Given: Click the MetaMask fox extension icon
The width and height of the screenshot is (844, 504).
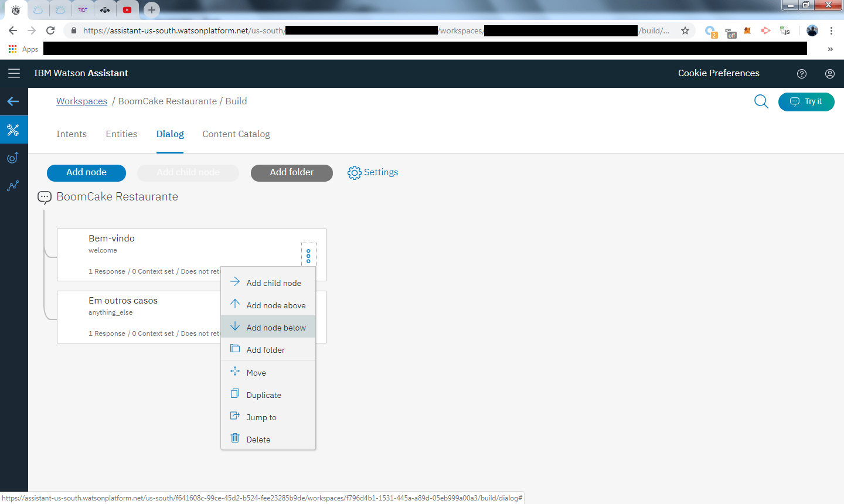Looking at the screenshot, I should click(747, 30).
